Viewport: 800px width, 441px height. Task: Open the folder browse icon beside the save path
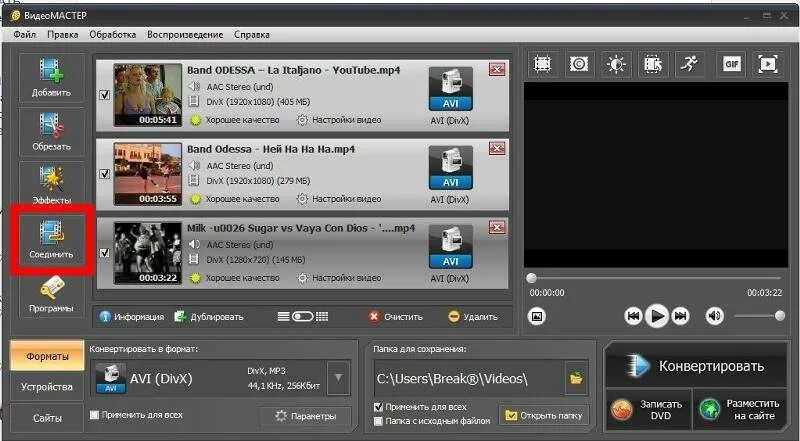pyautogui.click(x=576, y=378)
